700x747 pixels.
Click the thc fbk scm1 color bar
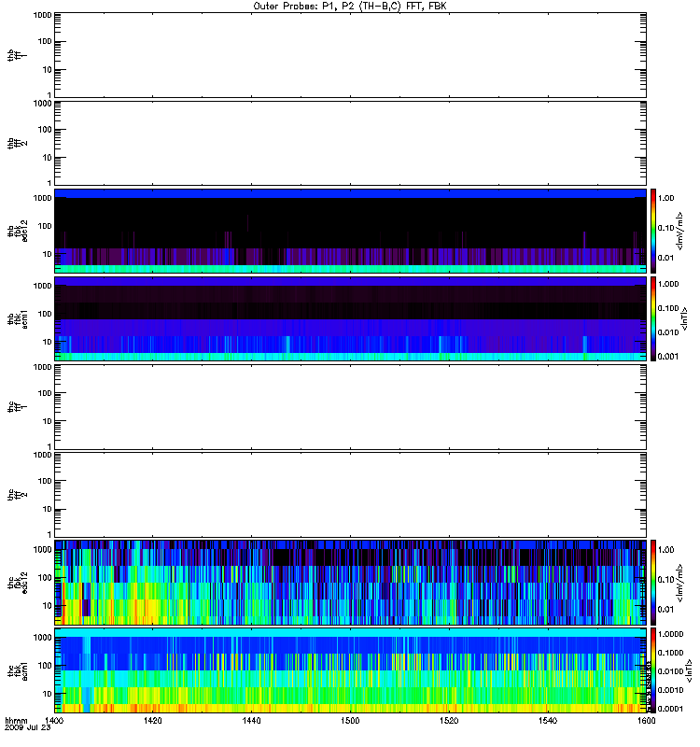[x=653, y=670]
